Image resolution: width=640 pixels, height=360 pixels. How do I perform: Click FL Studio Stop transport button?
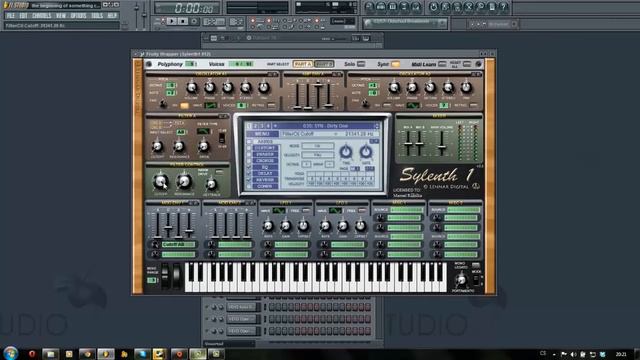pyautogui.click(x=182, y=21)
